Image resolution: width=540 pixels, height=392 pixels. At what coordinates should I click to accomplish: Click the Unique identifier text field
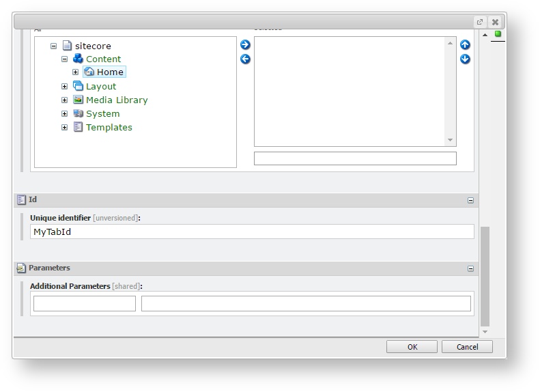pos(252,232)
